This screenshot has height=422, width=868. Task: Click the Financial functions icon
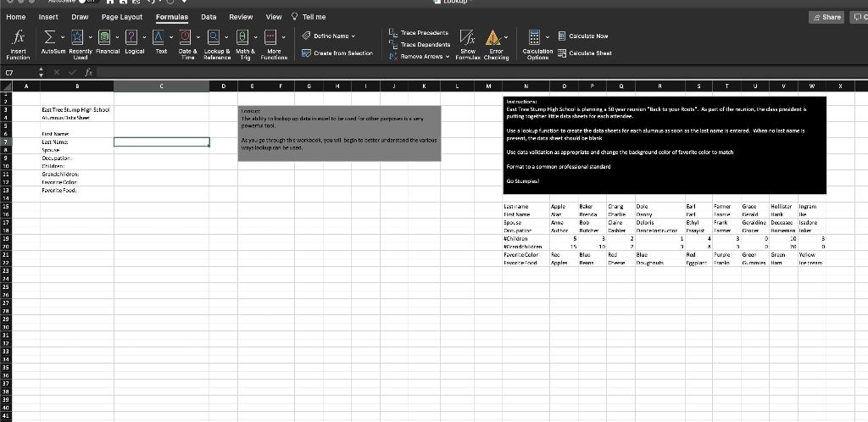104,37
